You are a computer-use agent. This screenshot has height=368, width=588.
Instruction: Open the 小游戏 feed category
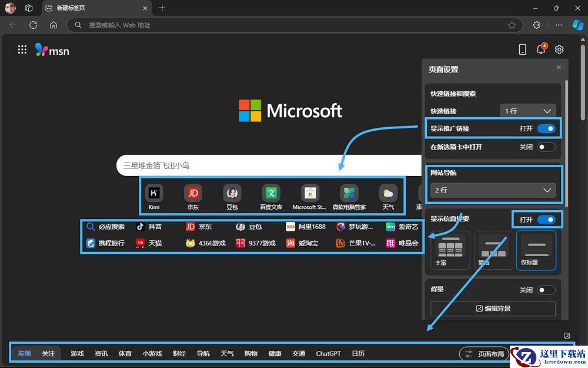pyautogui.click(x=152, y=353)
